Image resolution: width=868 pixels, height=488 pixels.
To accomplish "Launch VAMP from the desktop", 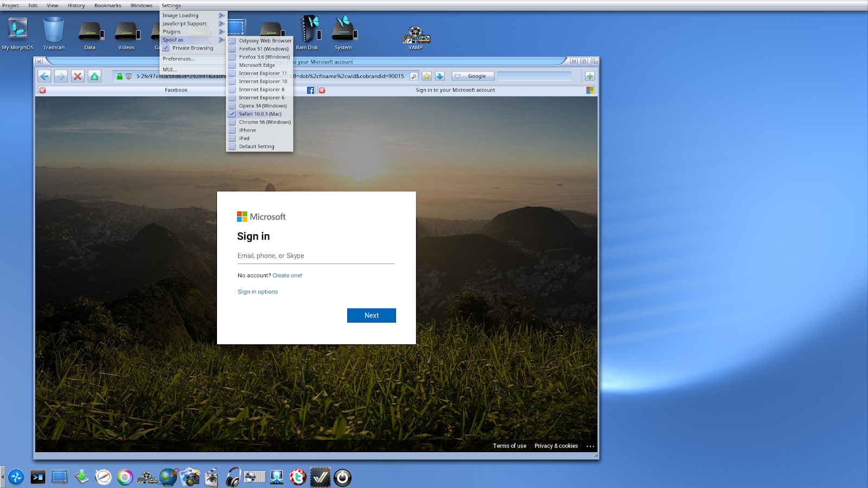I will [x=416, y=38].
